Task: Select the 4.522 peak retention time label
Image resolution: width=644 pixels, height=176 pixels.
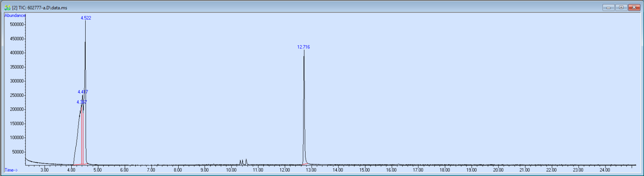Action: click(x=86, y=18)
